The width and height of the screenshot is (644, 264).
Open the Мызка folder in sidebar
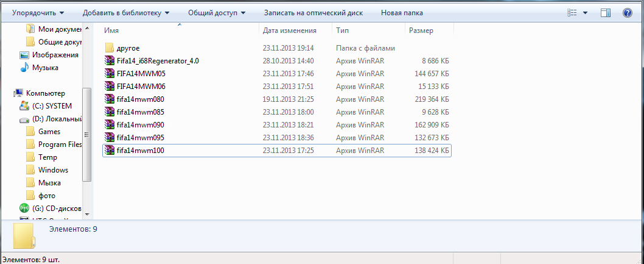(x=49, y=182)
